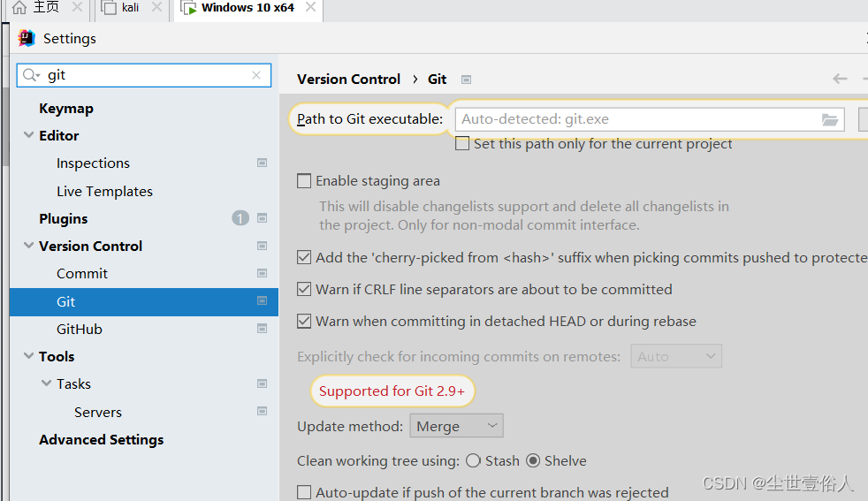Collapse the Tasks tree node

coord(47,383)
